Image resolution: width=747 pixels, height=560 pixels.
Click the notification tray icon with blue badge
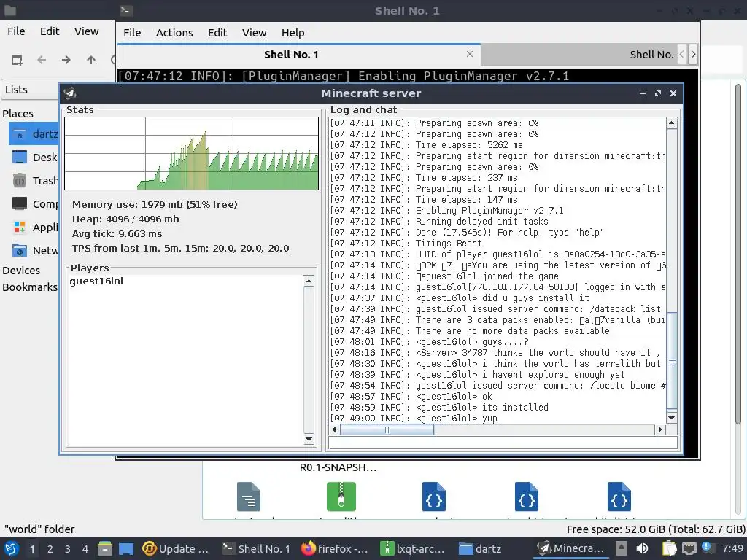click(707, 548)
